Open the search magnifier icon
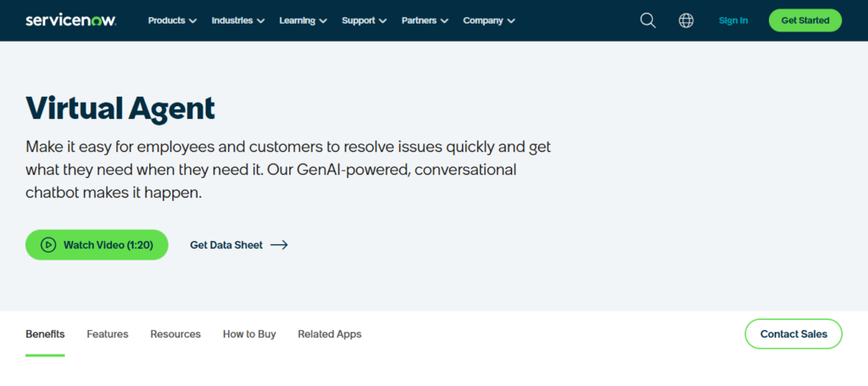Screen dimensions: 868x386 [648, 20]
